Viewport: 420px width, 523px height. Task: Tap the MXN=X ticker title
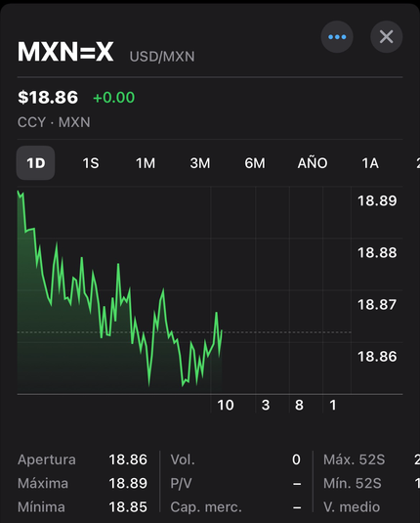pos(65,52)
